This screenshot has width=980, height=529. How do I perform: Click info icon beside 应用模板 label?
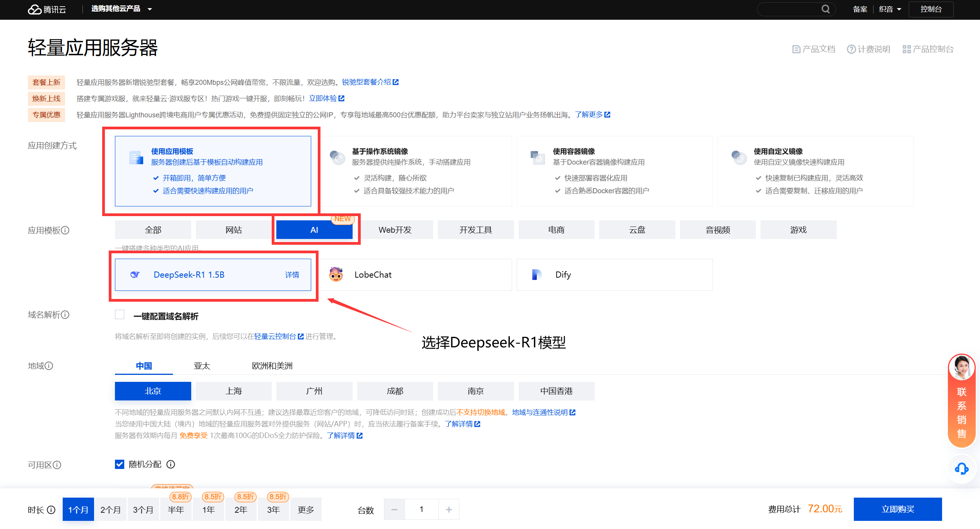[65, 230]
